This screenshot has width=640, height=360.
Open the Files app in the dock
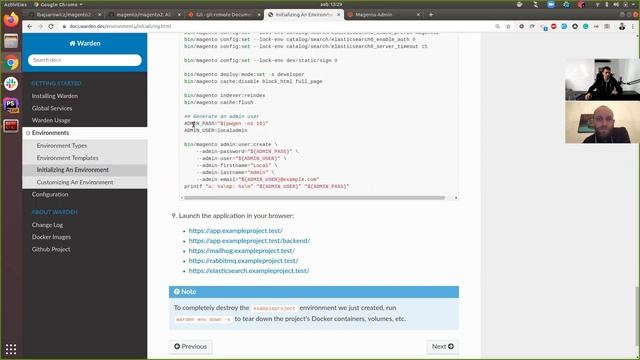[x=11, y=41]
